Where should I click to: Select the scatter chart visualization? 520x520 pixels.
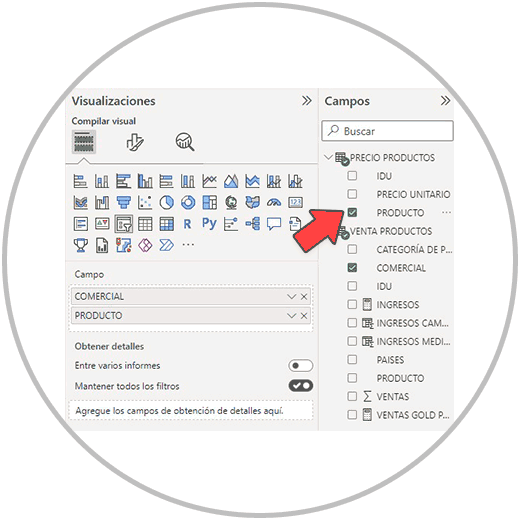tap(145, 202)
